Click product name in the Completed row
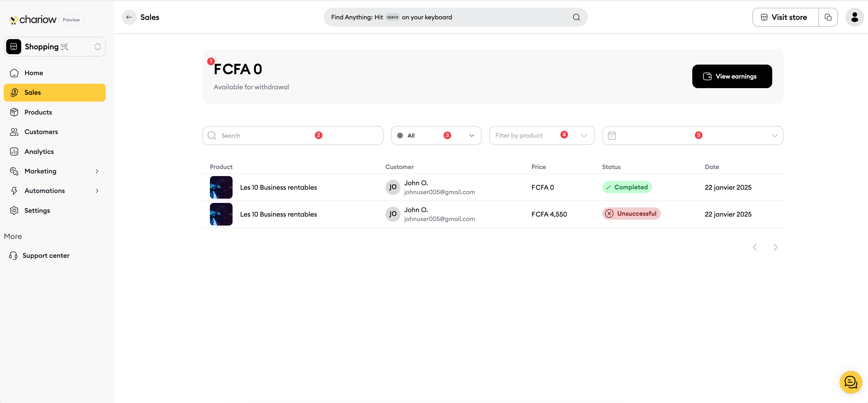868x403 pixels. click(278, 188)
